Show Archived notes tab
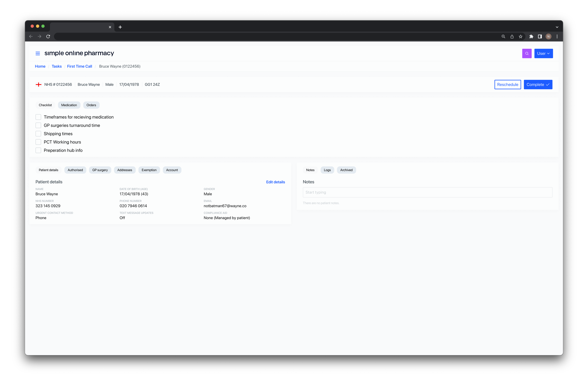The image size is (588, 385). (346, 170)
